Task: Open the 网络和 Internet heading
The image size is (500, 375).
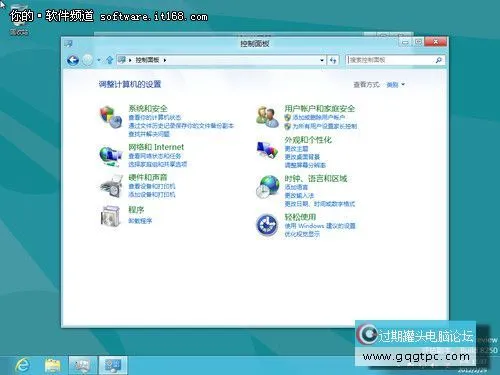Action: tap(156, 147)
